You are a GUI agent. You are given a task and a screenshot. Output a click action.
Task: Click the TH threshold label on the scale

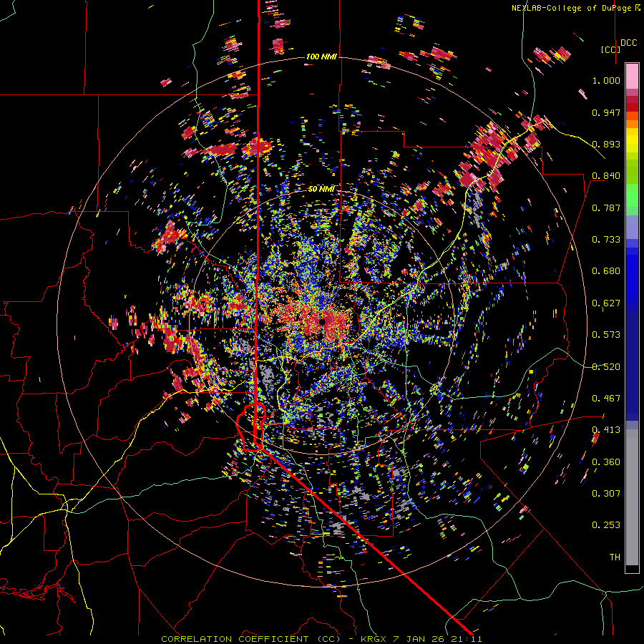click(x=615, y=557)
